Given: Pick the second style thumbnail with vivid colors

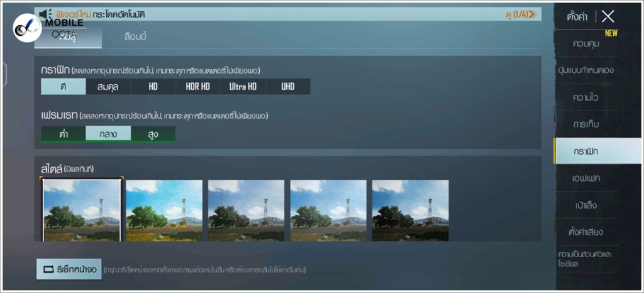Looking at the screenshot, I should [x=164, y=210].
